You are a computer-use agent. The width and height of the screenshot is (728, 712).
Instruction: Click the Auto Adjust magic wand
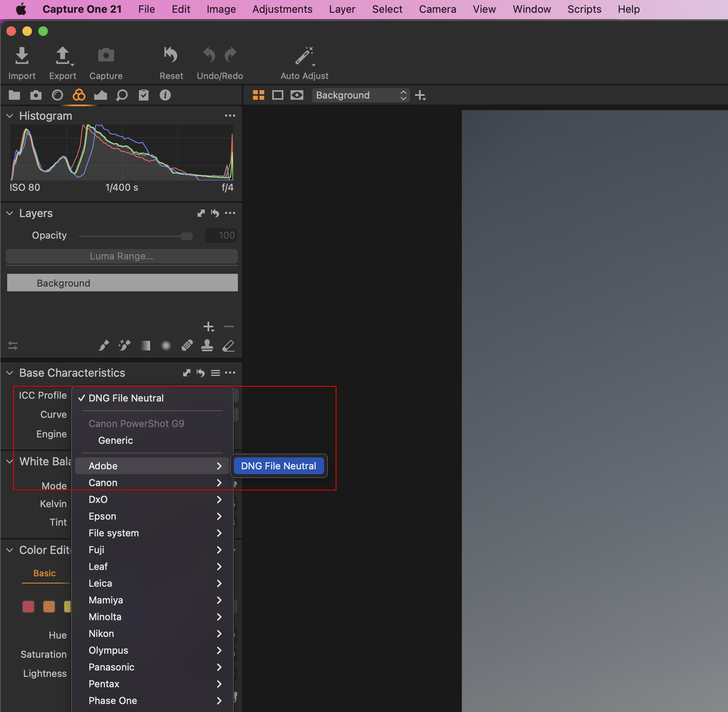coord(304,57)
